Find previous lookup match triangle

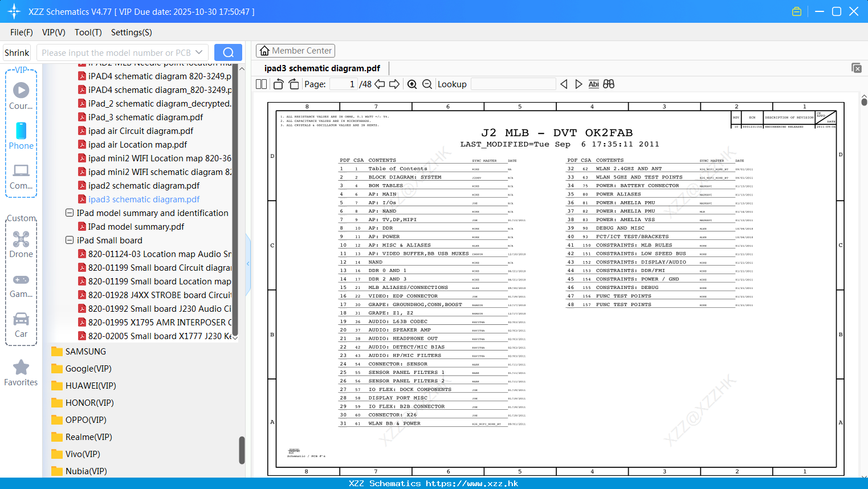pyautogui.click(x=564, y=84)
